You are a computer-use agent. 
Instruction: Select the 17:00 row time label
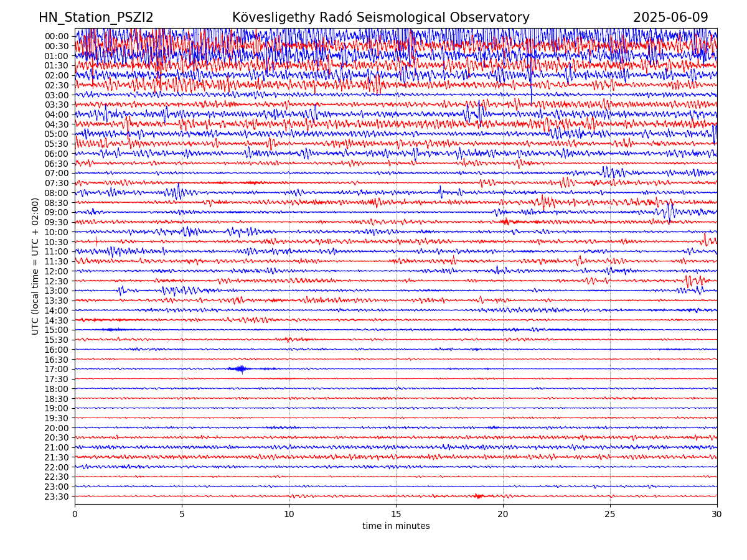(56, 369)
